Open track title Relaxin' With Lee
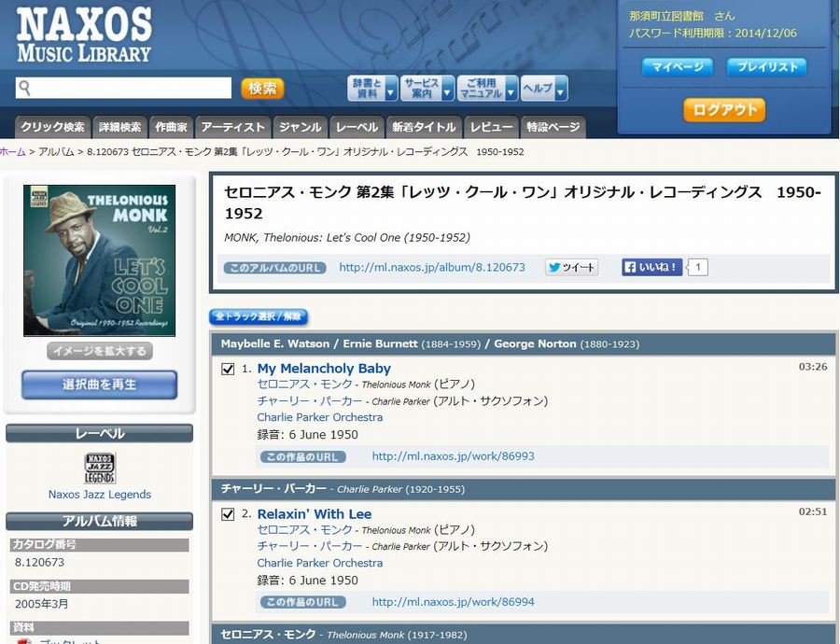Viewport: 840px width, 644px height. (315, 514)
